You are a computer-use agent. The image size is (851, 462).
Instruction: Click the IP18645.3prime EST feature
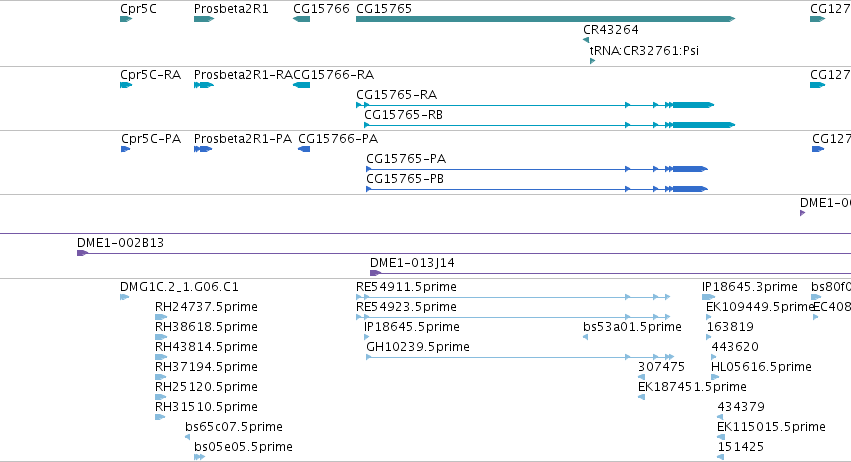(708, 297)
